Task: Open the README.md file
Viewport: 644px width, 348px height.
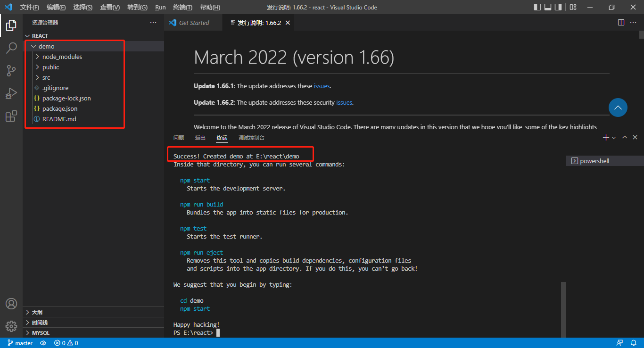Action: 93,119
